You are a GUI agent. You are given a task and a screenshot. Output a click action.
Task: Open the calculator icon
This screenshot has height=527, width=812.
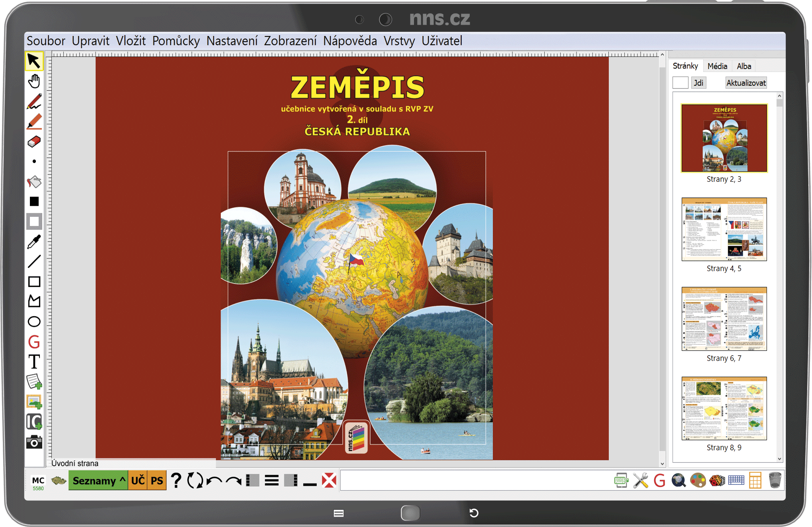point(755,480)
